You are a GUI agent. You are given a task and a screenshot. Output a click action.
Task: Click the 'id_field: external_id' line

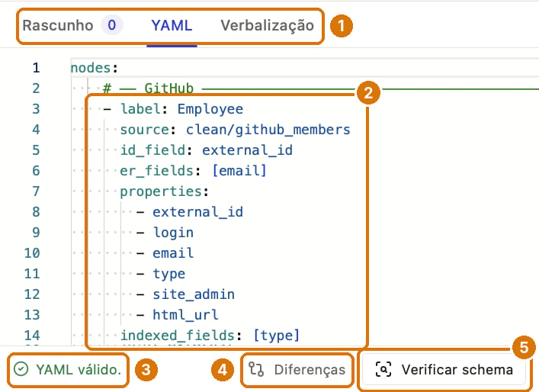[207, 150]
